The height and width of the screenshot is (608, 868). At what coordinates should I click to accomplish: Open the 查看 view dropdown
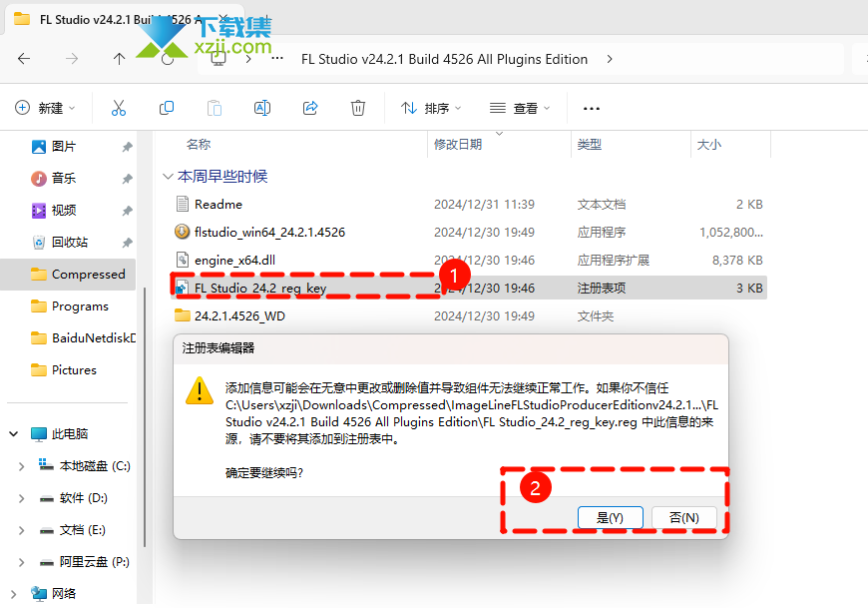tap(519, 108)
